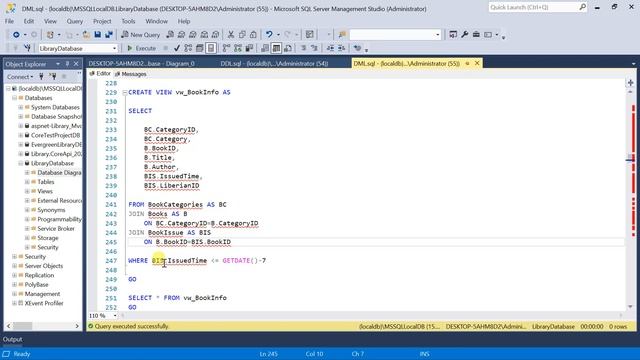Click the Change Connection plug icon
Viewport: 640px width, 360px height.
tap(27, 48)
